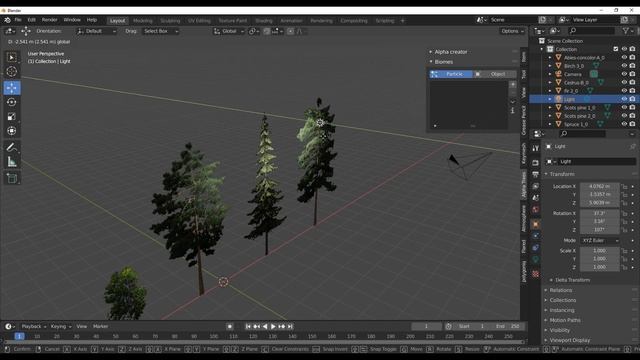Click the Blender logo menu icon
The height and width of the screenshot is (360, 640).
tap(7, 20)
